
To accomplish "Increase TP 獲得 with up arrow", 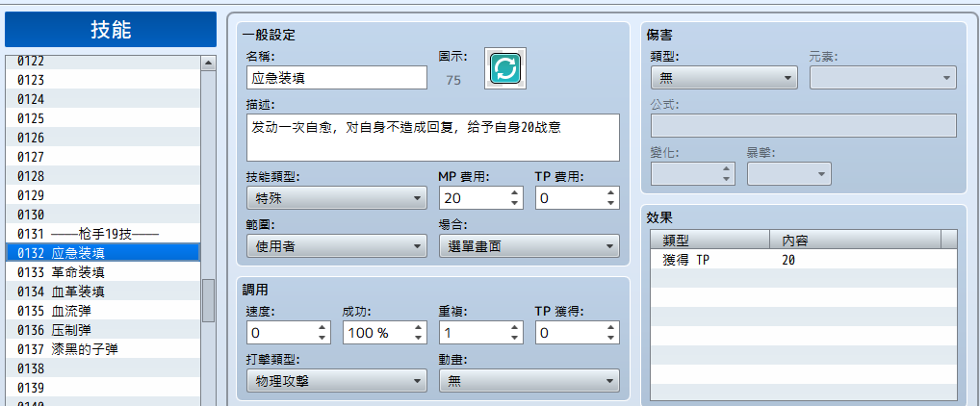I will 610,327.
